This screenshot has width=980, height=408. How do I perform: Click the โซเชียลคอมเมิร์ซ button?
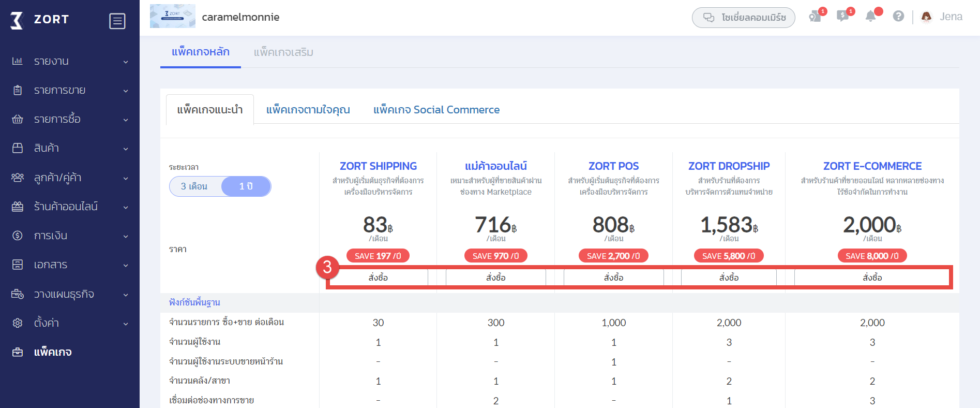pyautogui.click(x=744, y=18)
